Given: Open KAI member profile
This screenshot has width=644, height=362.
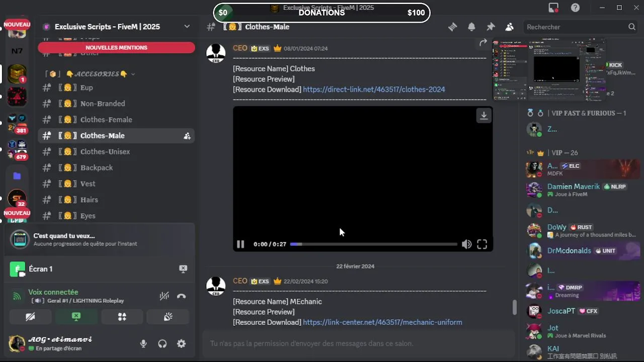Looking at the screenshot, I should (583, 351).
